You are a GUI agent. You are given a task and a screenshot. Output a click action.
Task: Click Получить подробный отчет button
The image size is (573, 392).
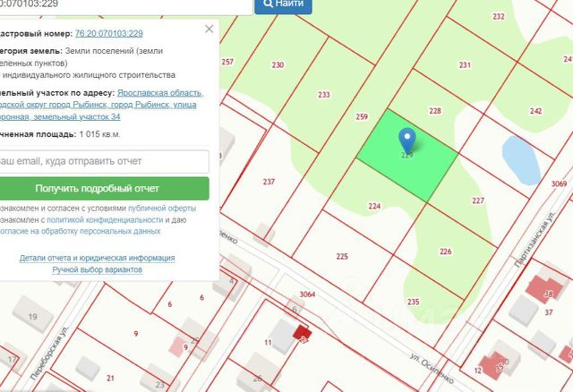click(104, 189)
